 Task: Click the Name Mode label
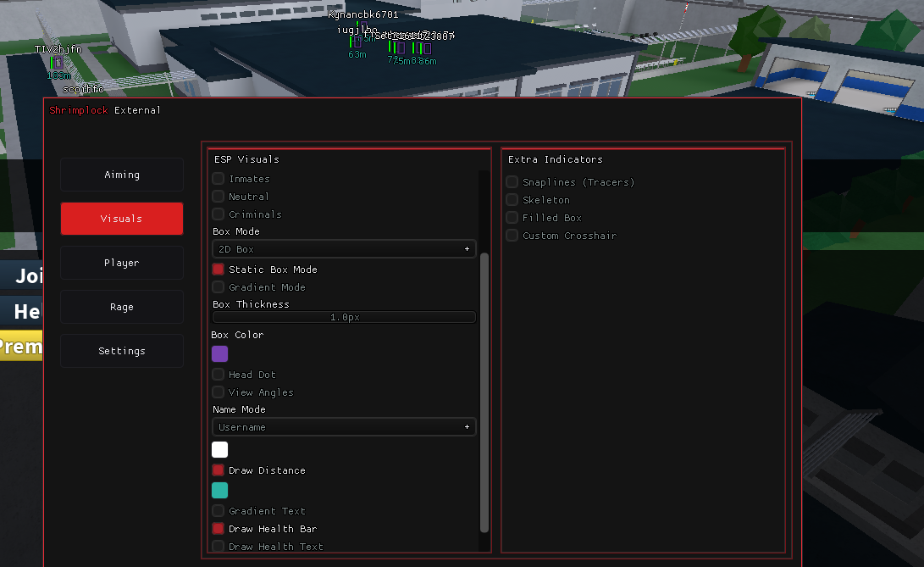[x=239, y=409]
